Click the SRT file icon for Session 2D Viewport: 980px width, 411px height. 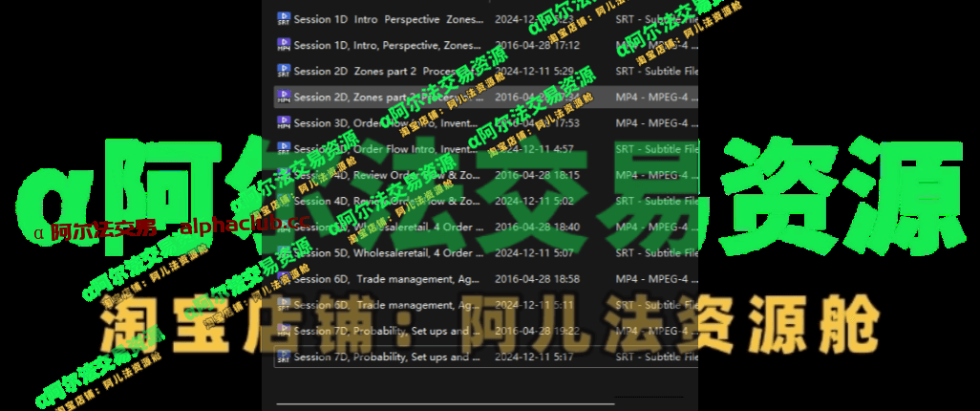[284, 70]
